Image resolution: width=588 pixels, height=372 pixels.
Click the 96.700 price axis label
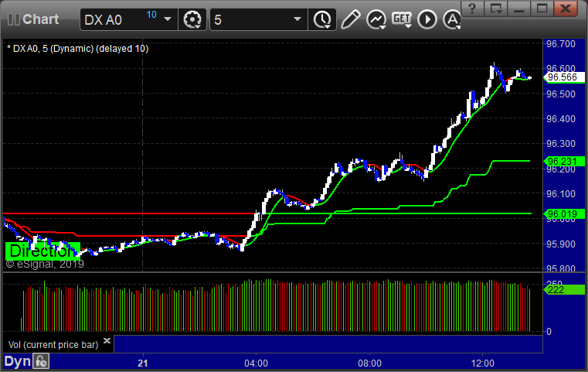click(x=561, y=44)
